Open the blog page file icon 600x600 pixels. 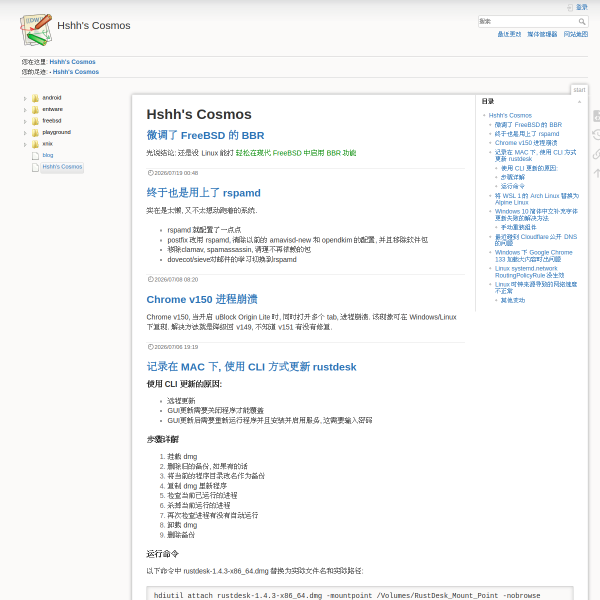[x=35, y=155]
